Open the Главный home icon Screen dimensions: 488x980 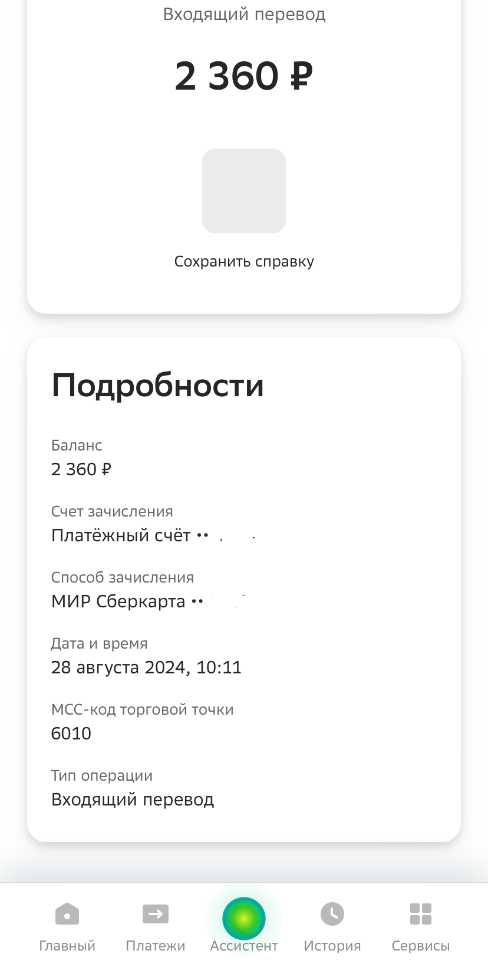pyautogui.click(x=67, y=915)
